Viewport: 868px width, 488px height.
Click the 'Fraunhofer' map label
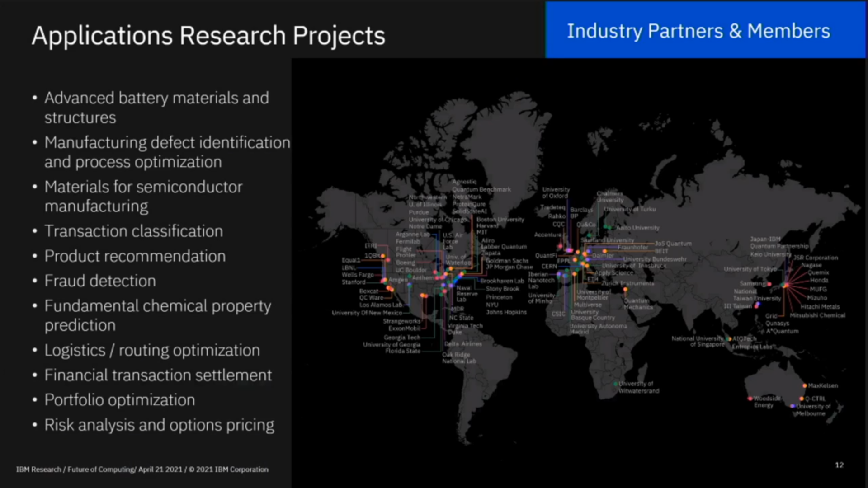coord(632,247)
